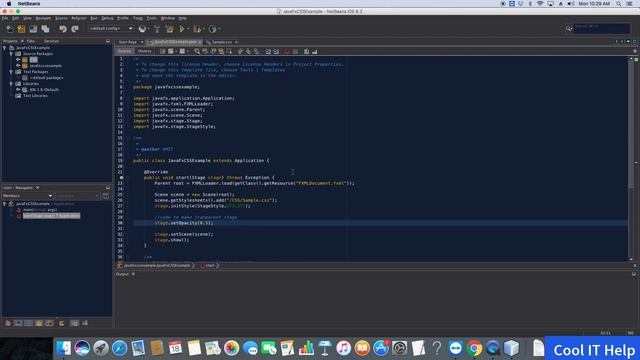Viewport: 640px width, 360px height.
Task: Minimize the Projects panel
Action: [x=108, y=41]
